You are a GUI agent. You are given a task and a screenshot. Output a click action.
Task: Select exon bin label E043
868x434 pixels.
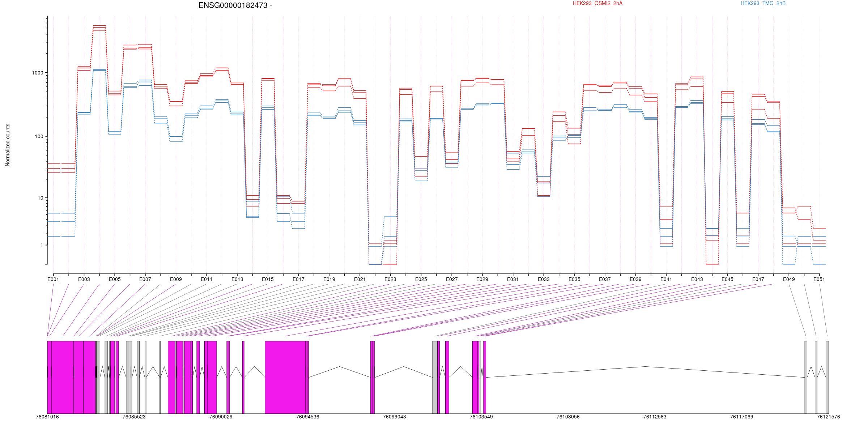[x=697, y=279]
